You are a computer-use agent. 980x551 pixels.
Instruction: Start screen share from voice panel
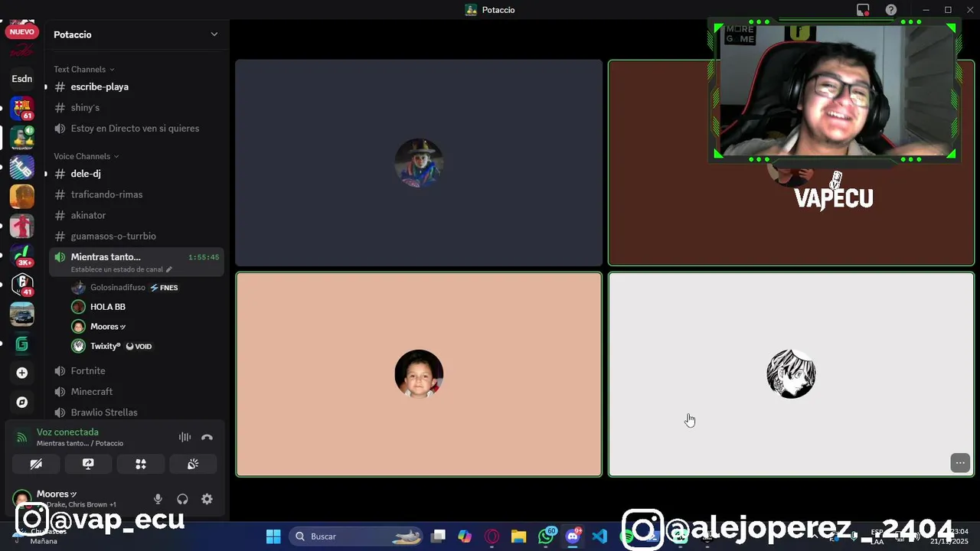(x=88, y=464)
